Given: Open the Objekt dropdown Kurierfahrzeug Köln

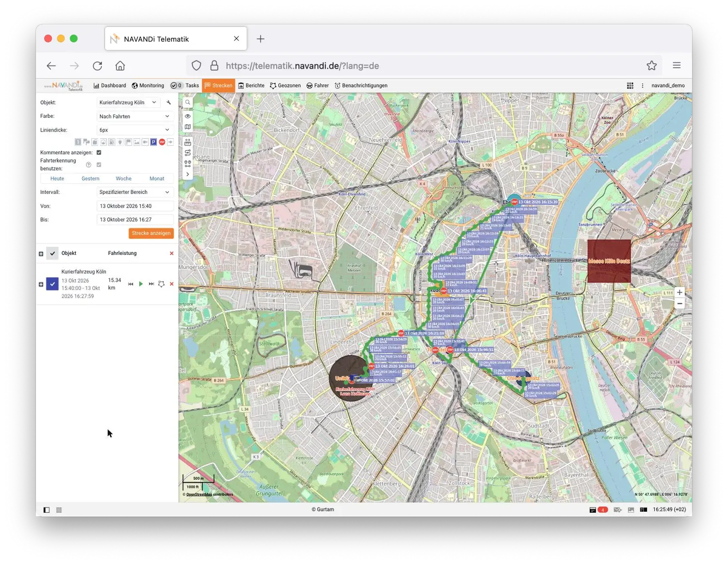Looking at the screenshot, I should [x=128, y=102].
